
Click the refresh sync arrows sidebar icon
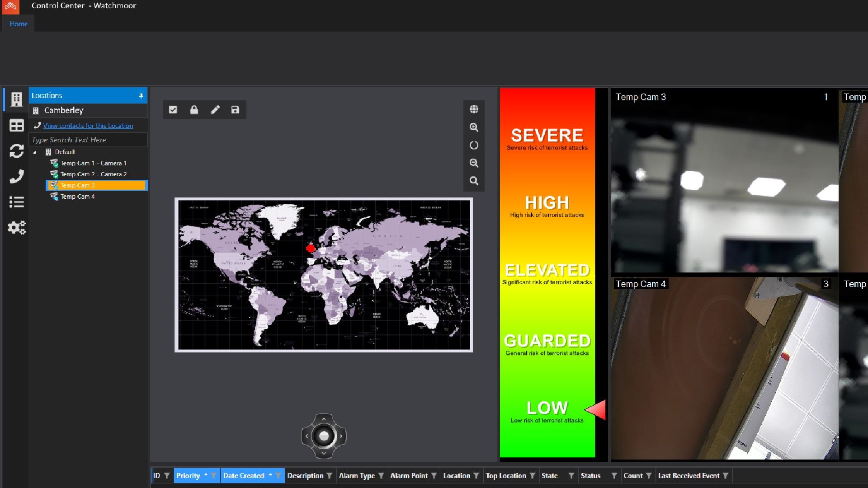point(16,151)
